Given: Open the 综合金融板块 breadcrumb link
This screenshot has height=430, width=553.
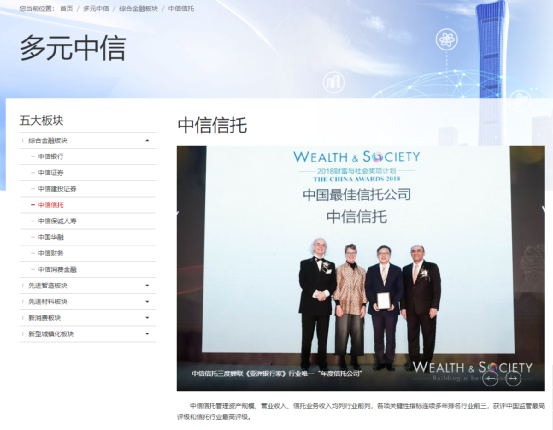Looking at the screenshot, I should click(x=138, y=8).
